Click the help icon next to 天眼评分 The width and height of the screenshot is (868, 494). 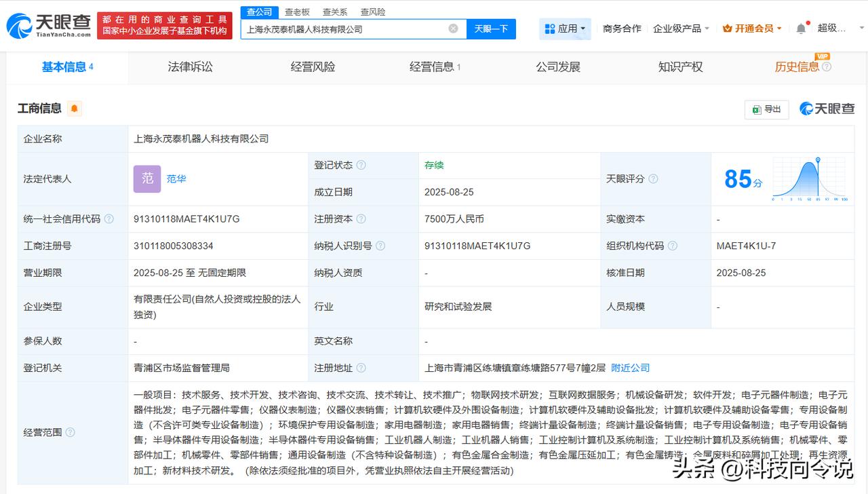[x=653, y=179]
